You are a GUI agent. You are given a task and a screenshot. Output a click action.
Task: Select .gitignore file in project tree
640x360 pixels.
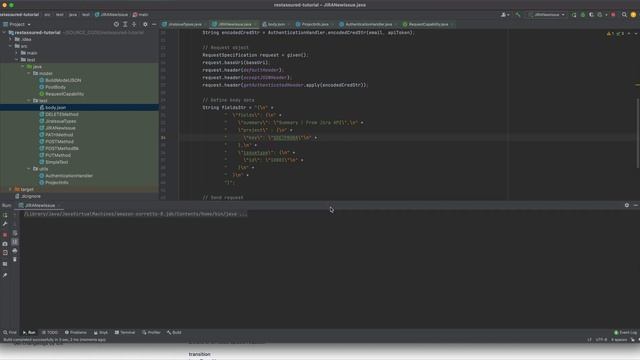point(31,196)
